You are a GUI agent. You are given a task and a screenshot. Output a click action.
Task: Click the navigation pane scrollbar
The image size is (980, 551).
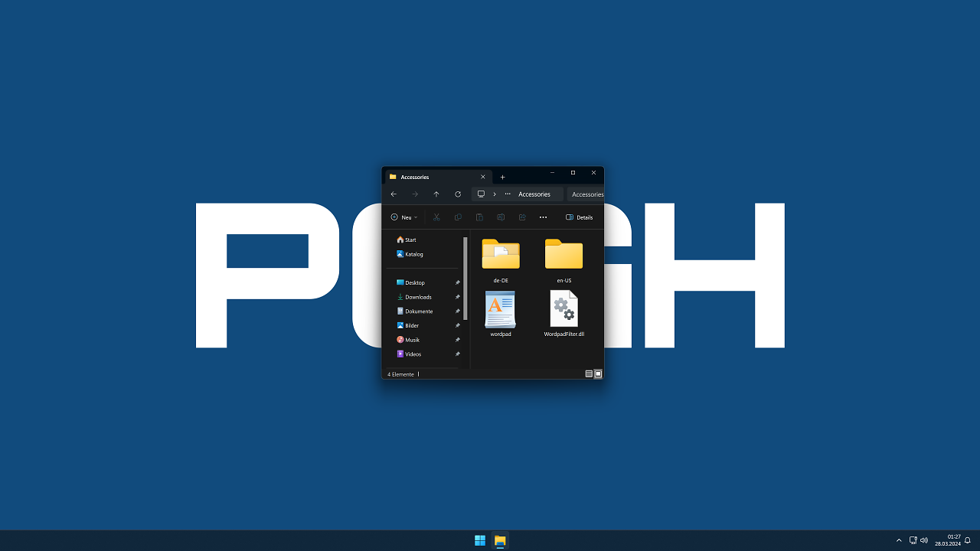tap(465, 278)
